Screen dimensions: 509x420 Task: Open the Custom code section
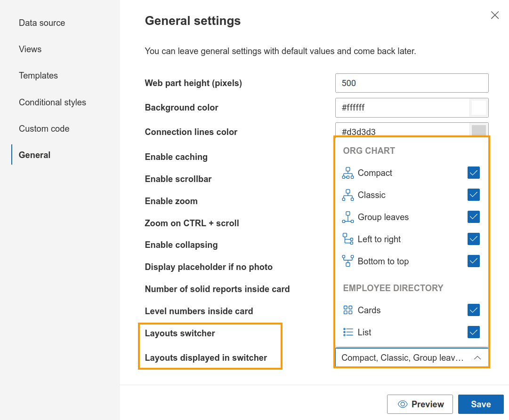coord(44,129)
